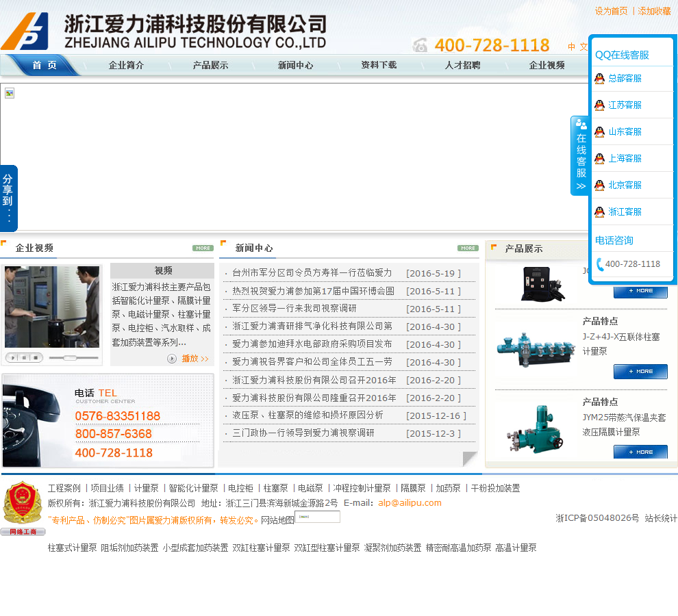Click footer link 高温计量泵
This screenshot has width=678, height=616.
click(516, 548)
